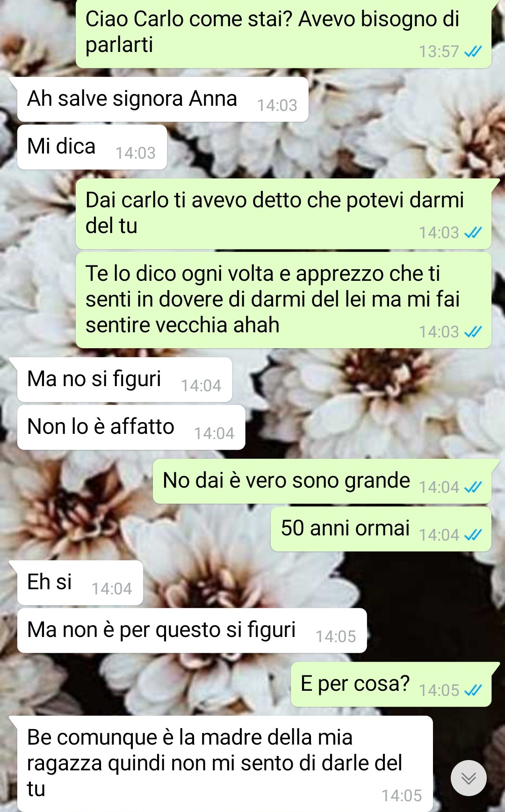Select the "Eh si" reply bubble
This screenshot has width=505, height=812.
coord(80,583)
